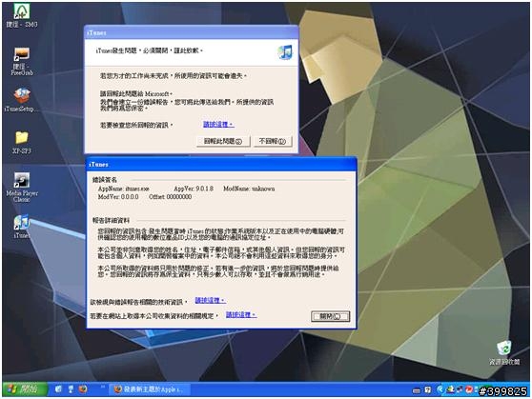The image size is (532, 399).
Task: Click 'ModVer: 0.0.0.0' text
Action: click(x=118, y=196)
